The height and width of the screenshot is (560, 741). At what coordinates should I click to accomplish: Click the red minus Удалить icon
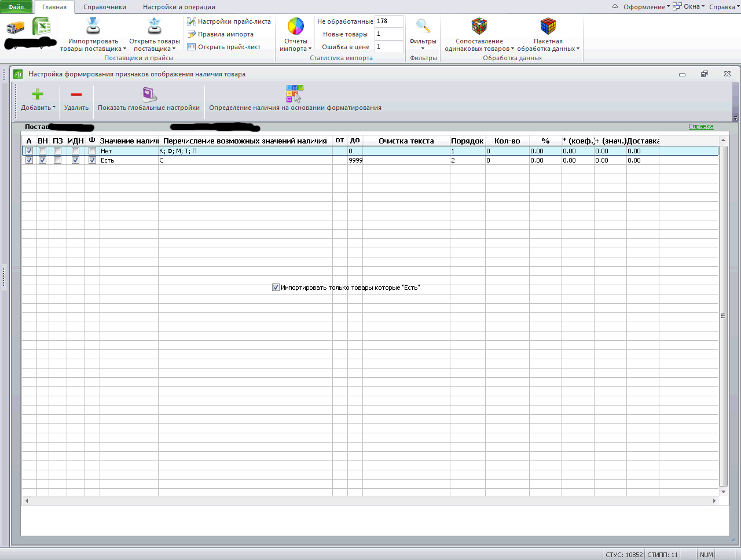[76, 94]
